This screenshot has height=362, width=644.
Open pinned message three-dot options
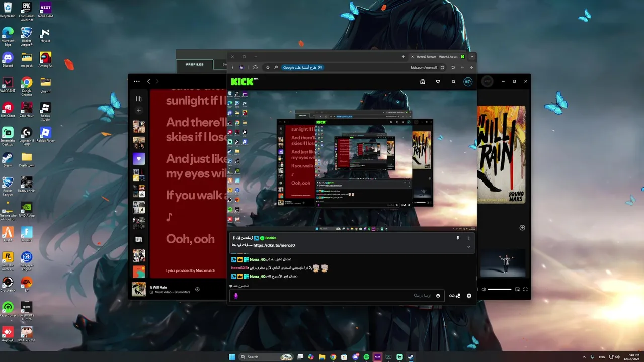click(469, 238)
